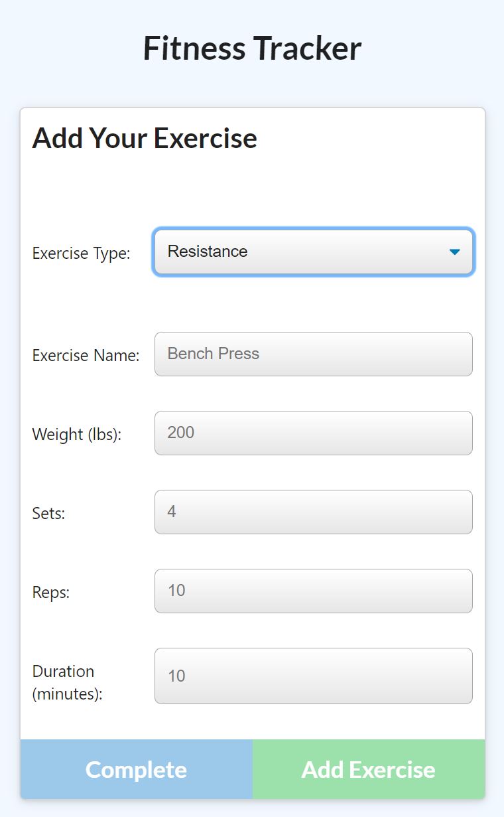Click the Reps input showing 10
This screenshot has width=504, height=817.
[x=312, y=591]
